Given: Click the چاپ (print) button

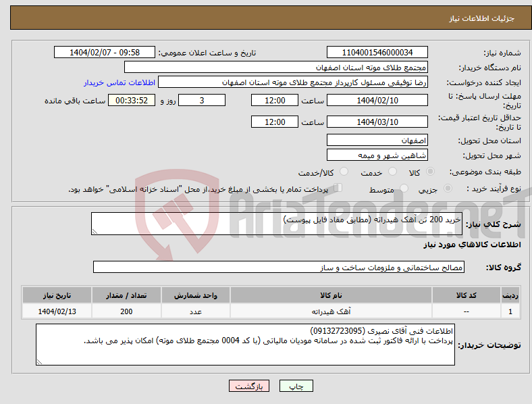Looking at the screenshot, I should 296,386.
